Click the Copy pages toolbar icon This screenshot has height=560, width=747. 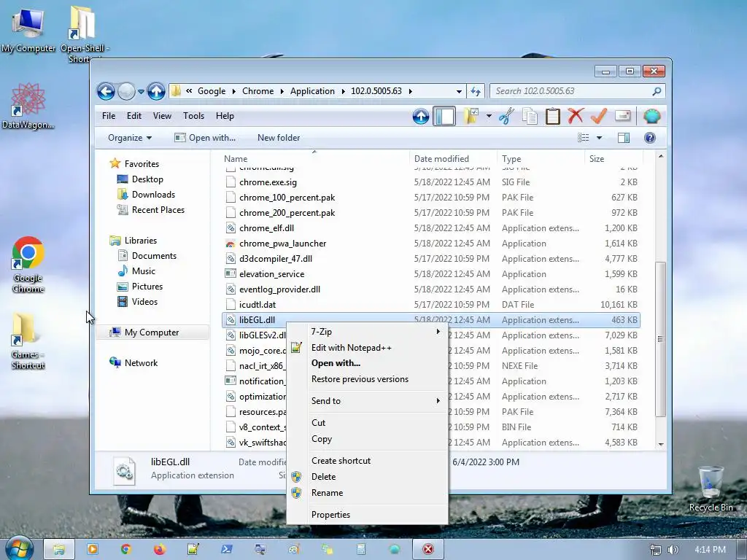530,116
